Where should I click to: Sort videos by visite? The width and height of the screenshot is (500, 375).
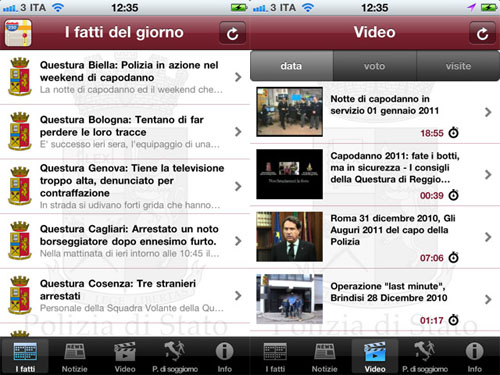tap(458, 66)
